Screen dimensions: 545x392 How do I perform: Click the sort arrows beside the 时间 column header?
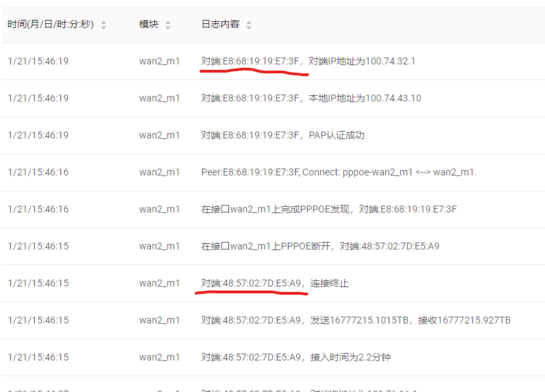pyautogui.click(x=104, y=25)
